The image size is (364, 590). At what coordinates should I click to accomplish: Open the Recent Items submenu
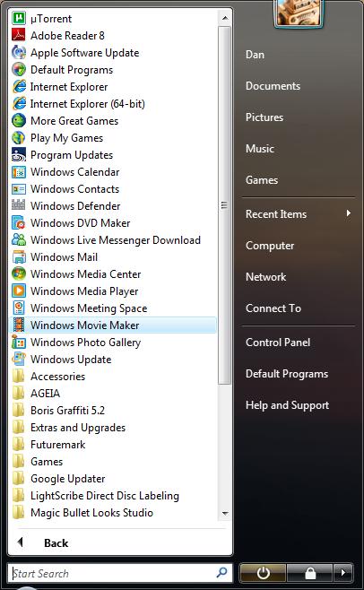pos(299,214)
